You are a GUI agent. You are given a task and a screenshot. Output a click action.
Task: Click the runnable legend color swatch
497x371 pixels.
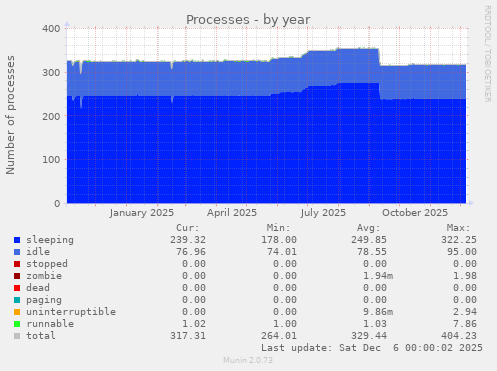click(17, 324)
